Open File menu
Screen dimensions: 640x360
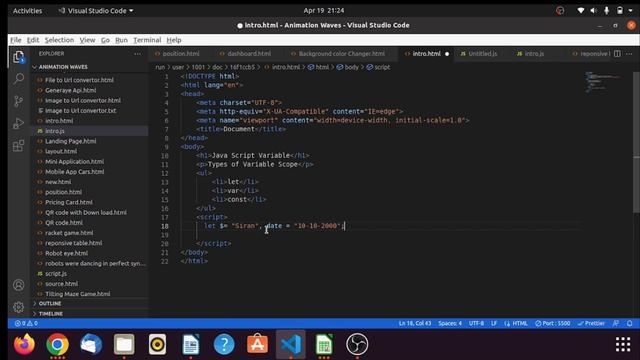tap(16, 40)
